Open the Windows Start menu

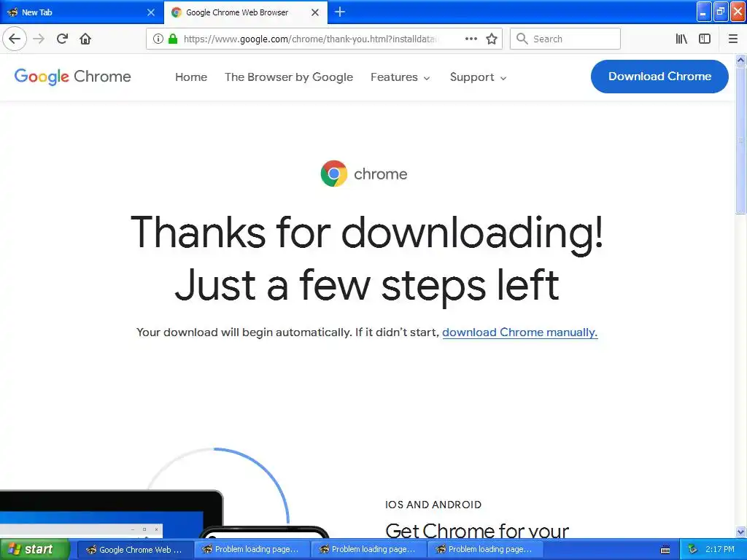click(35, 549)
